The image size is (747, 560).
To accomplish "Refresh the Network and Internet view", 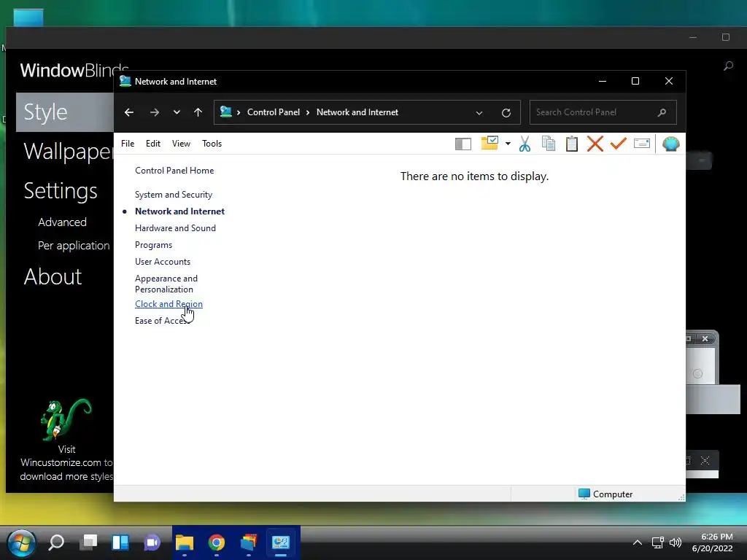I will [x=506, y=113].
